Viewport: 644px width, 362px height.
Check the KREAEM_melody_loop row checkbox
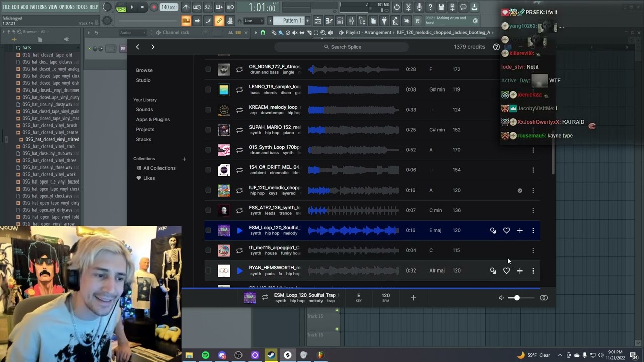(x=208, y=110)
